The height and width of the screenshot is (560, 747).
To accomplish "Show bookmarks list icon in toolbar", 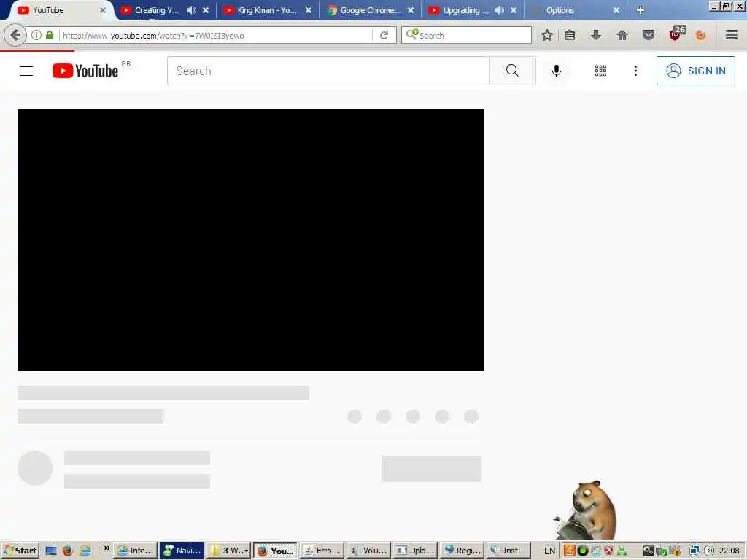I will tap(570, 35).
